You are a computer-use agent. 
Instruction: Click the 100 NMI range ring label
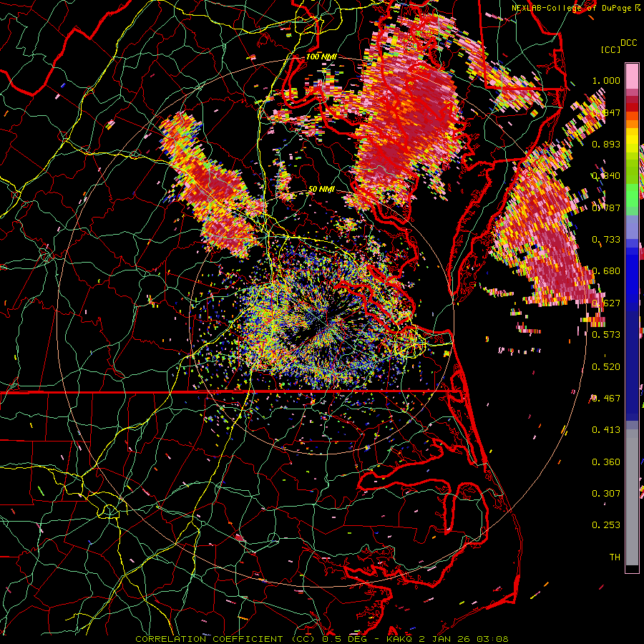point(321,57)
